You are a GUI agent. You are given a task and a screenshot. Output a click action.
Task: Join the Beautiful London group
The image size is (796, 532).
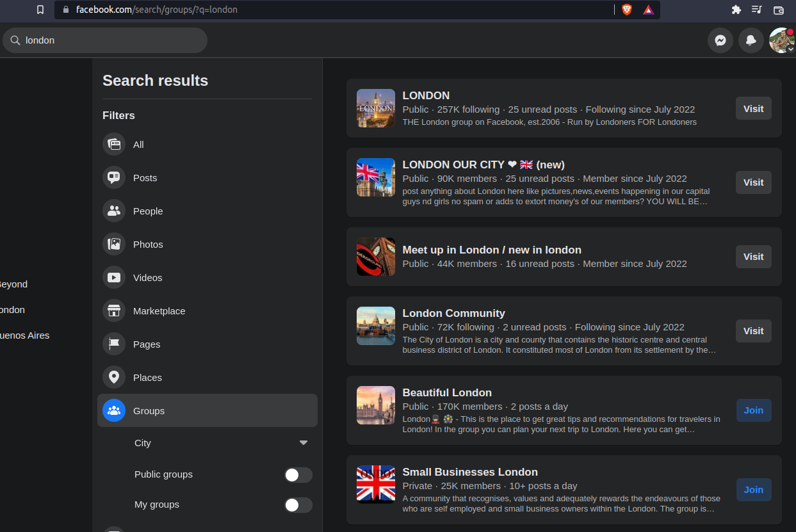click(754, 410)
